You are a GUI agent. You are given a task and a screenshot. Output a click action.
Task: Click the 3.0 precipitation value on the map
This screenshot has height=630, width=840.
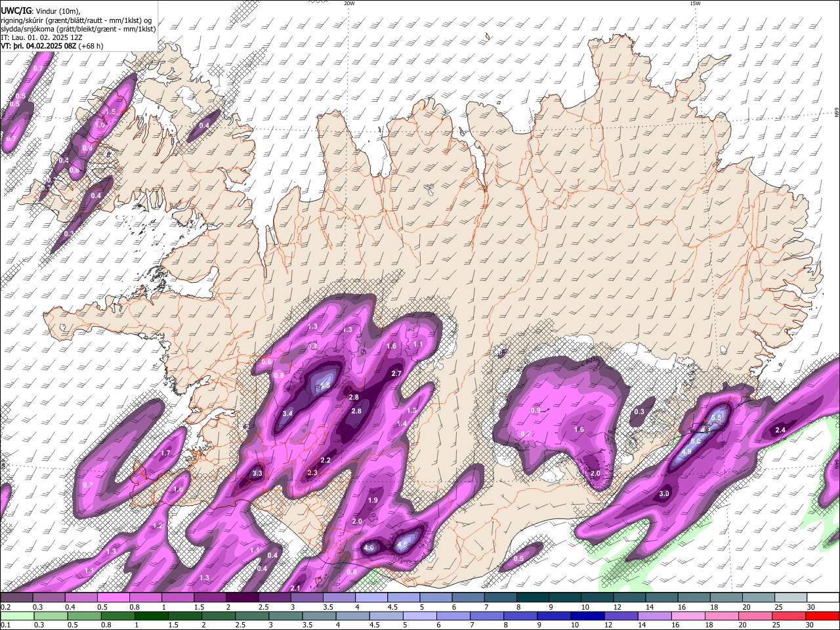tap(664, 494)
